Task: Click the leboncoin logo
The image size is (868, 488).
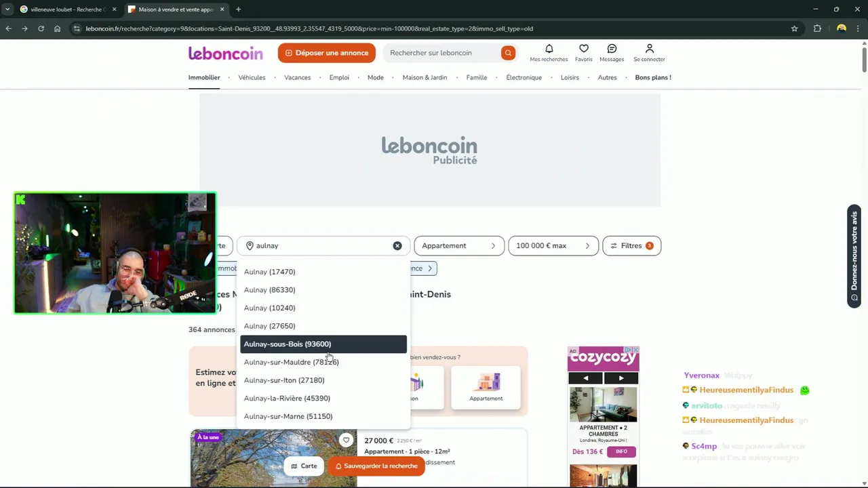Action: tap(225, 53)
